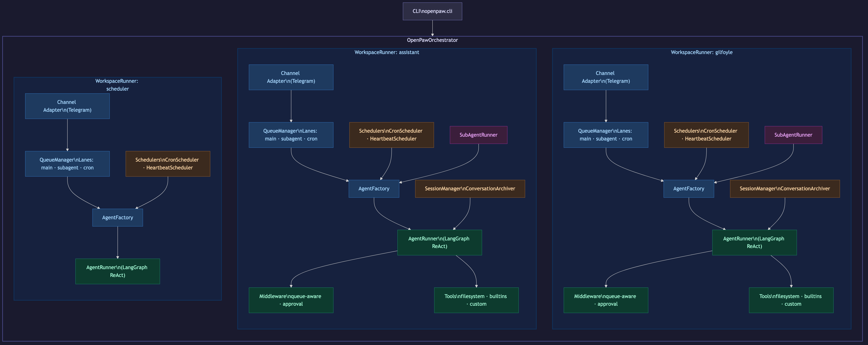
Task: Select QueueManager node in scheduler workspace
Action: click(x=67, y=164)
